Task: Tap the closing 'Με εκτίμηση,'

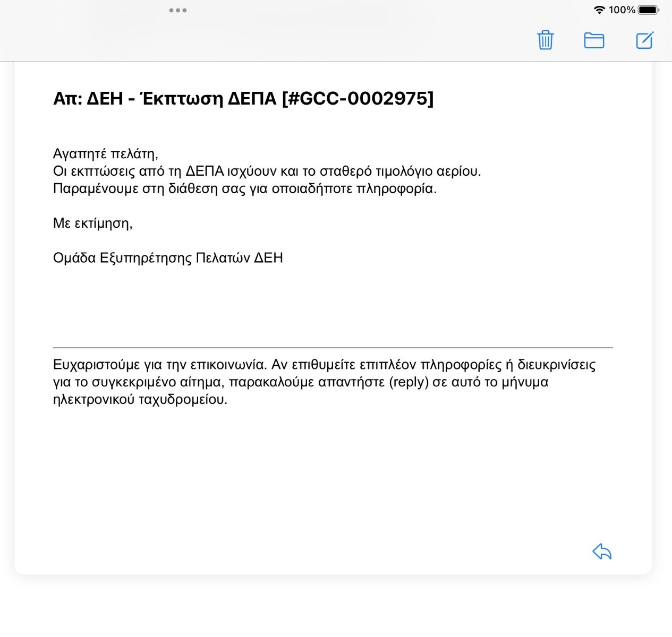Action: coord(93,223)
